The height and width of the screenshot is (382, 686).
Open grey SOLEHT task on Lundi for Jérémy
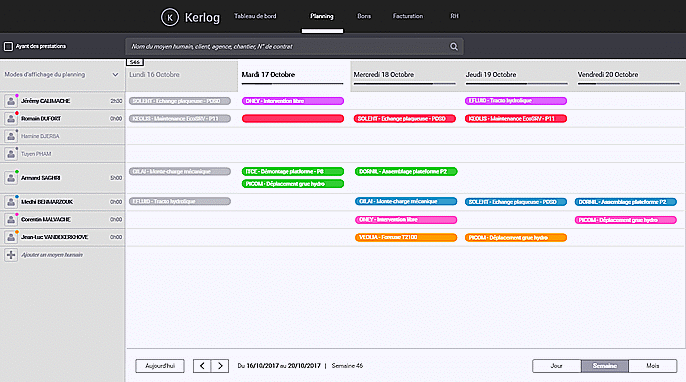(180, 101)
